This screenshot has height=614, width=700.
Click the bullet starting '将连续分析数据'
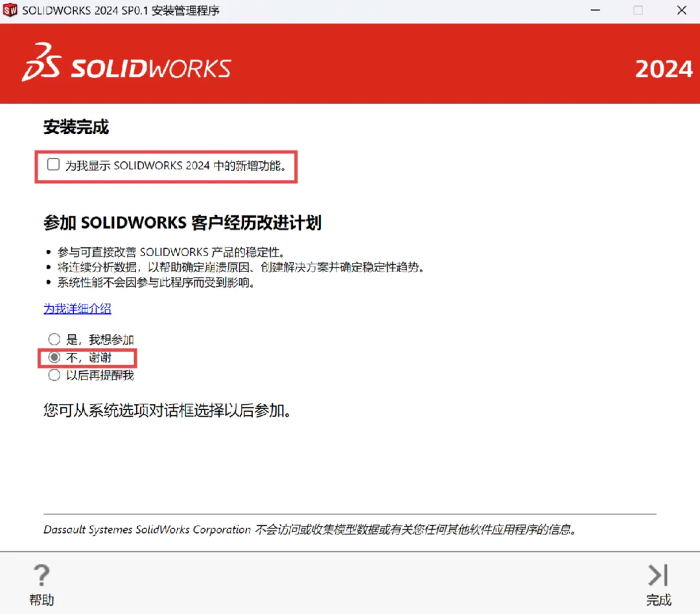point(240,267)
